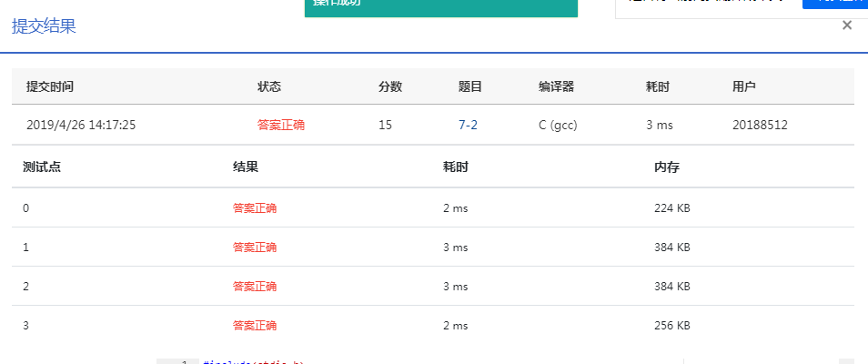
Task: Select 3 ms time for test point 1
Action: pyautogui.click(x=456, y=248)
